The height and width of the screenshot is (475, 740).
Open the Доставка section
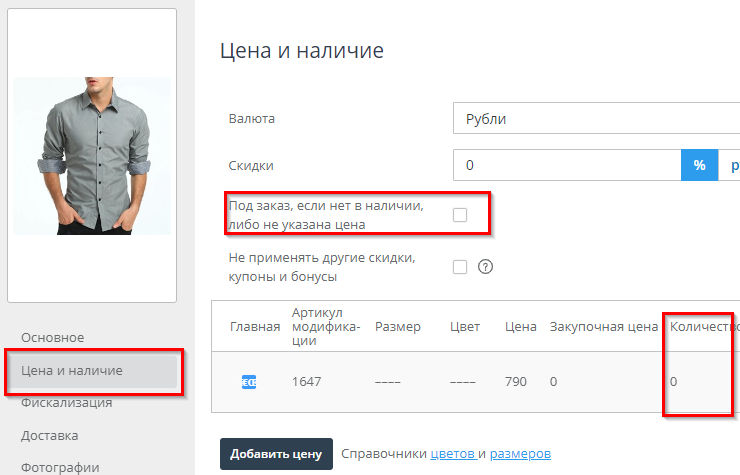click(49, 436)
